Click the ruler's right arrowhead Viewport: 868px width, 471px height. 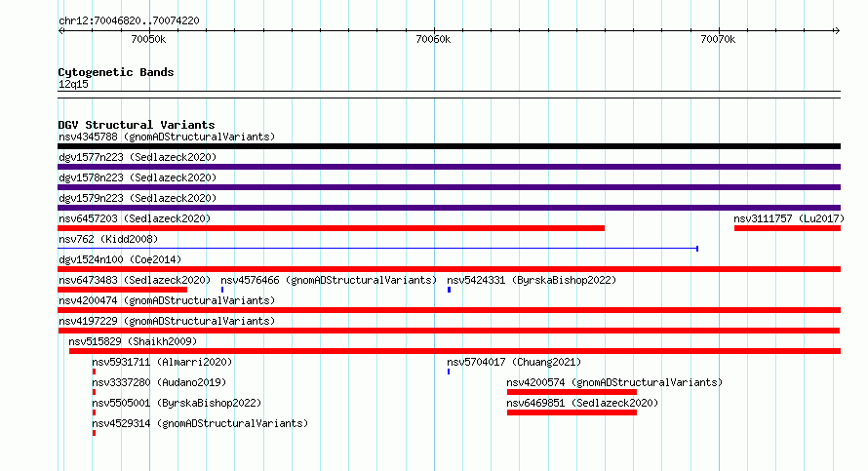point(837,31)
